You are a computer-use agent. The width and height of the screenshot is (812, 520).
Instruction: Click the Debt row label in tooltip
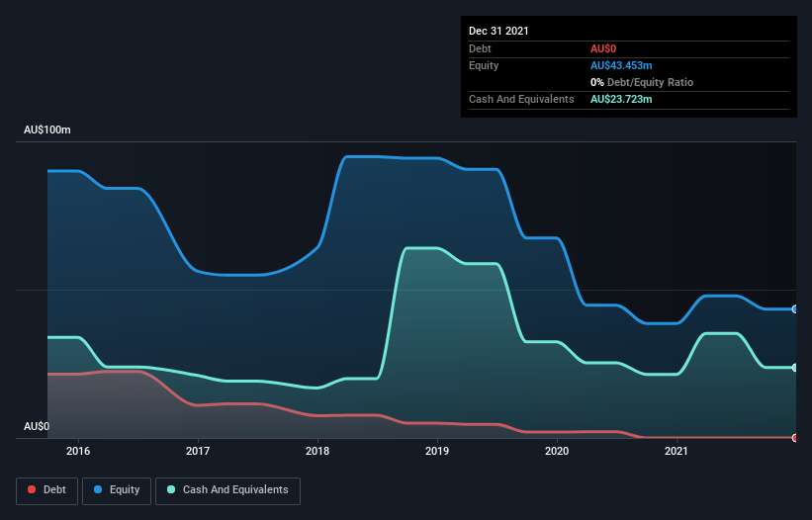click(x=480, y=48)
